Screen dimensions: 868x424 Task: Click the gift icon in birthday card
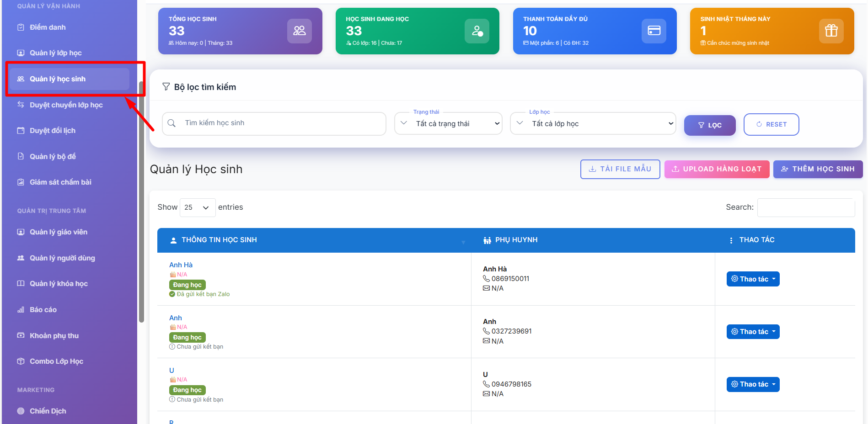coord(831,31)
